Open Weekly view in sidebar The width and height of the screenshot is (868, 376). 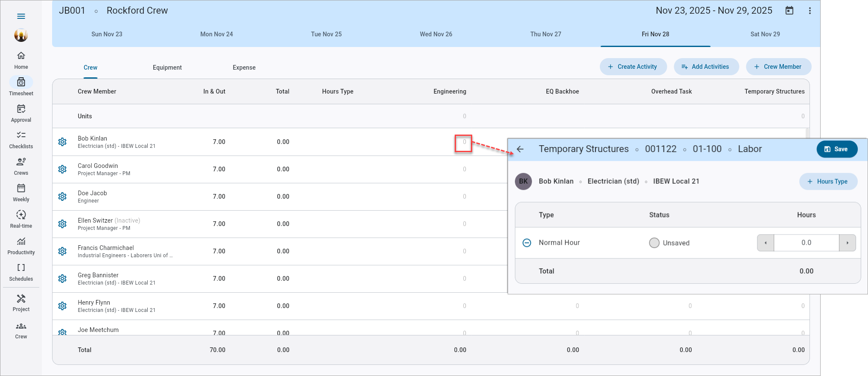click(x=21, y=193)
